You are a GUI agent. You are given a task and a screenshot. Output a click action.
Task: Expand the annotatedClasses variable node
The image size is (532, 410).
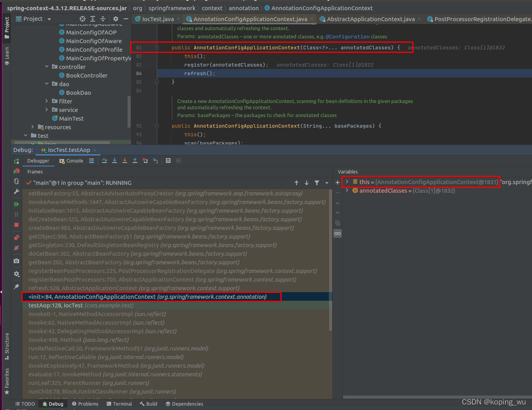[347, 190]
